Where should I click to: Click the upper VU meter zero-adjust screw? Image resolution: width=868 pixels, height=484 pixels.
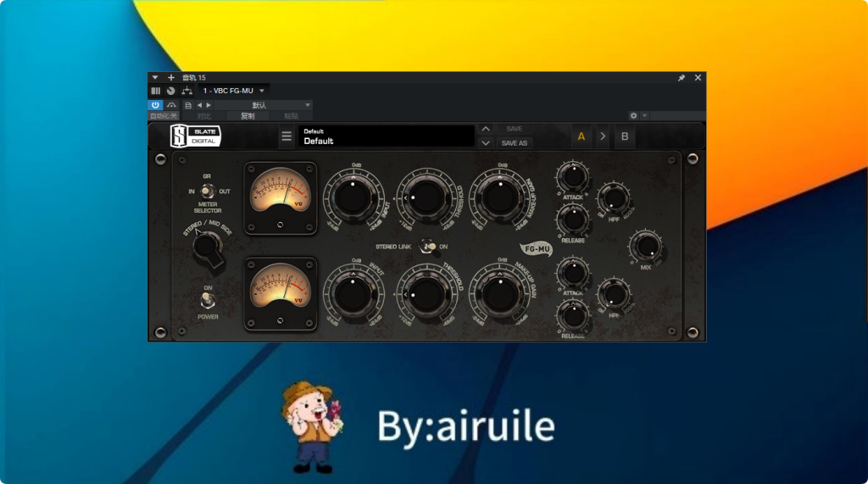click(x=280, y=225)
